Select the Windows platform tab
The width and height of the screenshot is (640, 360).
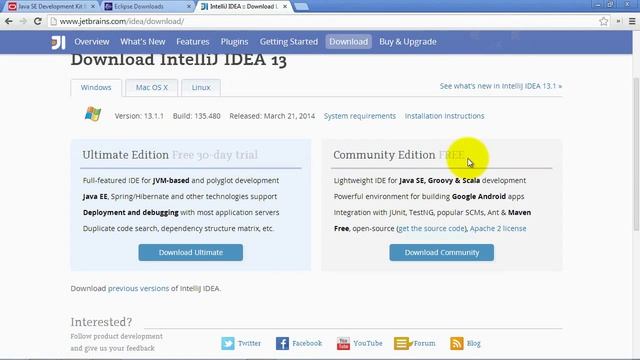tap(96, 87)
